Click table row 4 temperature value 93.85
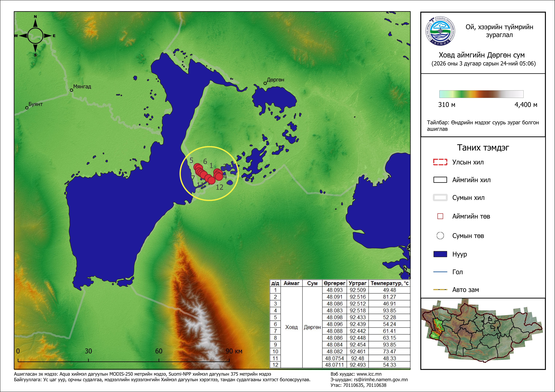The height and width of the screenshot is (392, 555). pos(389,310)
